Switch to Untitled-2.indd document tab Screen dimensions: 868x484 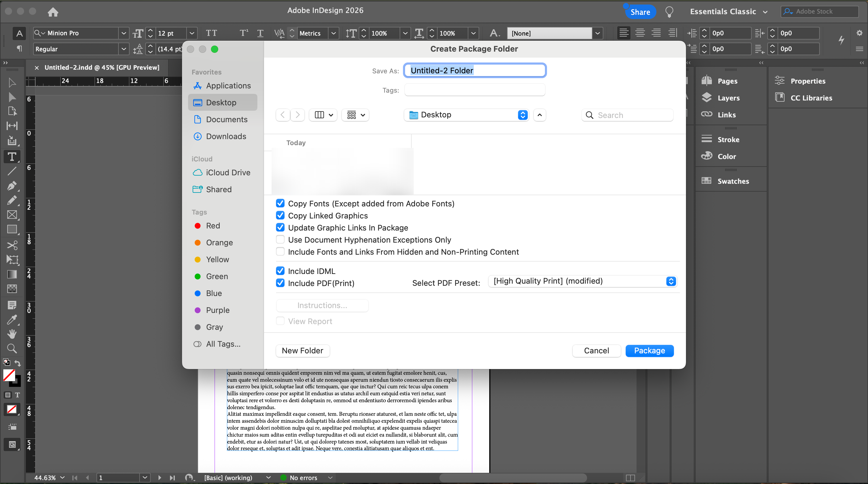tap(102, 68)
